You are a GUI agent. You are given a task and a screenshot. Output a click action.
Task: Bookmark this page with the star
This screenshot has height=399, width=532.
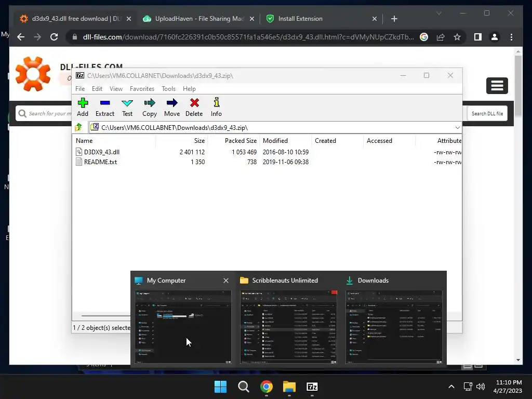457,37
